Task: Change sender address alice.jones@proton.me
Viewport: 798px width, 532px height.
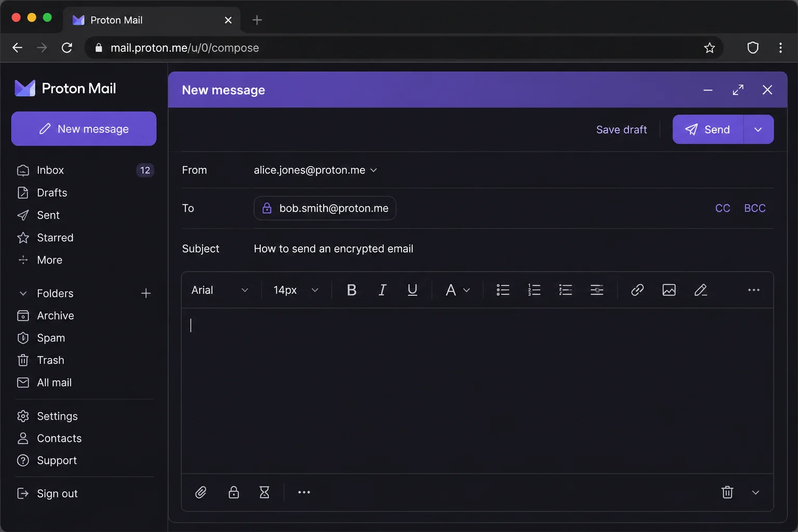Action: click(315, 170)
